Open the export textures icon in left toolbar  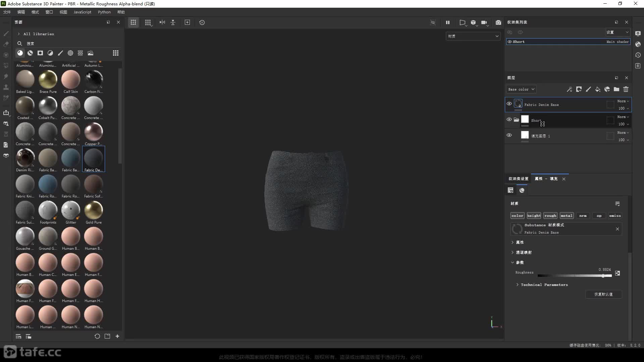click(6, 113)
